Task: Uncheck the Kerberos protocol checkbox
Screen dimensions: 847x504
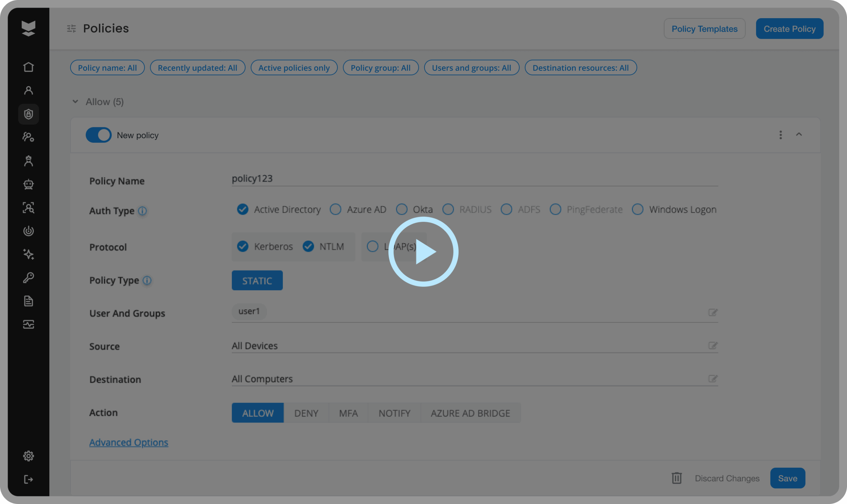Action: tap(243, 246)
